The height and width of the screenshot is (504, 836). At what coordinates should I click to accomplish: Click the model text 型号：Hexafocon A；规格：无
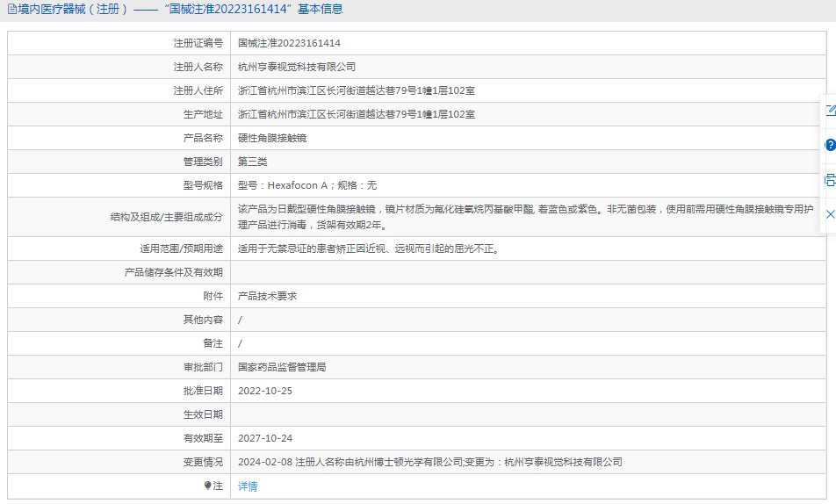click(x=307, y=185)
